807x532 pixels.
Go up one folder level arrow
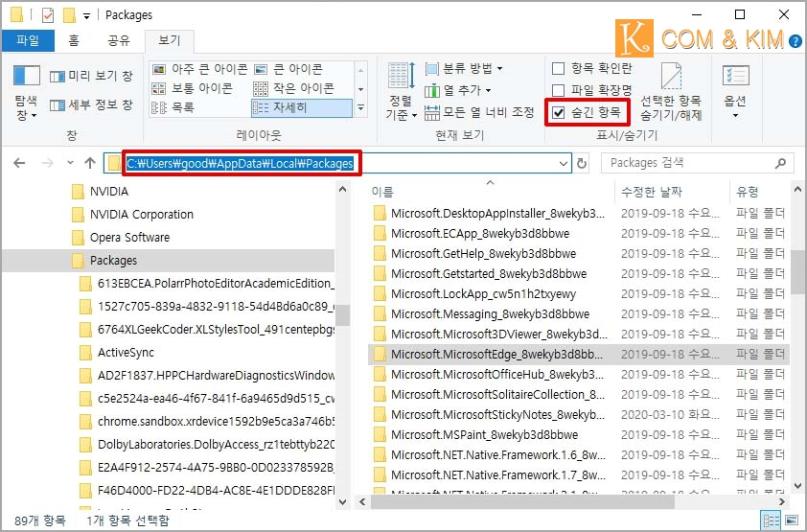coord(90,163)
